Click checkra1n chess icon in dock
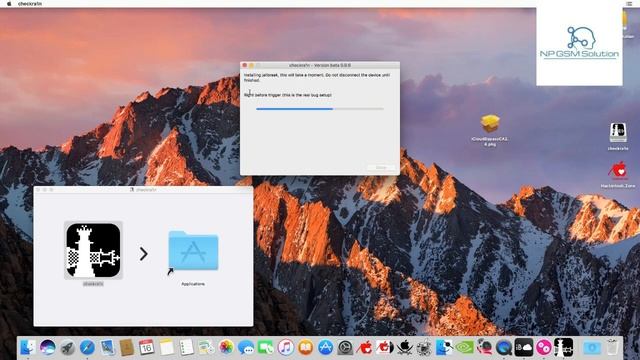640x360 pixels. (563, 348)
